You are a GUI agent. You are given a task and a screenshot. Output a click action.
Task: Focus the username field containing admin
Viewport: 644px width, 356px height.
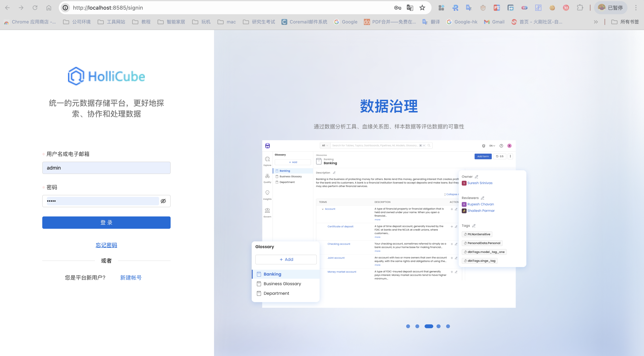pos(106,168)
